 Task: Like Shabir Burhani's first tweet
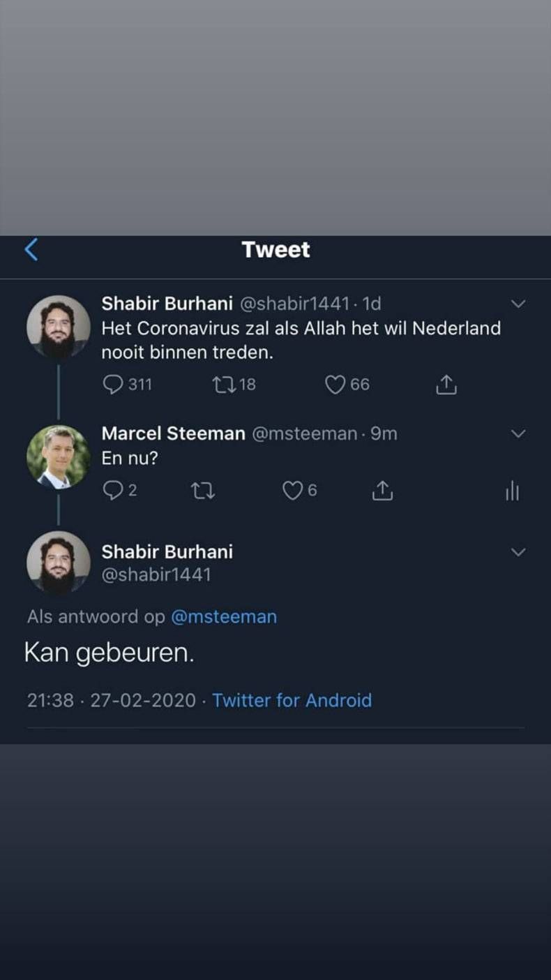tap(335, 384)
